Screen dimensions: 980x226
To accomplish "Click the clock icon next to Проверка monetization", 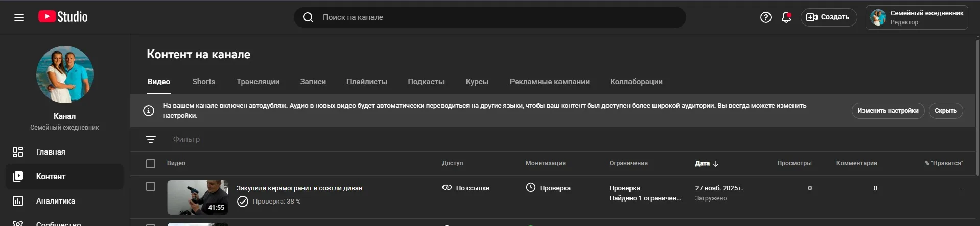I will (x=531, y=188).
